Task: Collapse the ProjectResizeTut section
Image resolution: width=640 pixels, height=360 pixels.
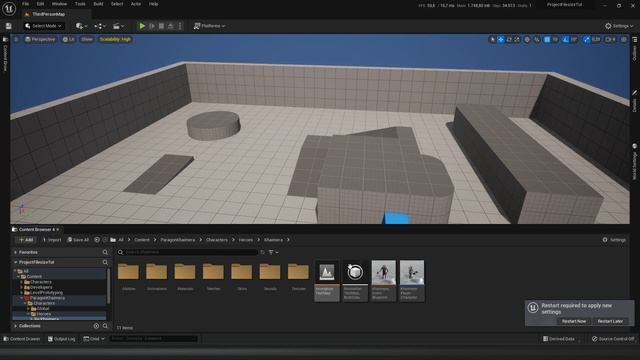Action: 16,262
